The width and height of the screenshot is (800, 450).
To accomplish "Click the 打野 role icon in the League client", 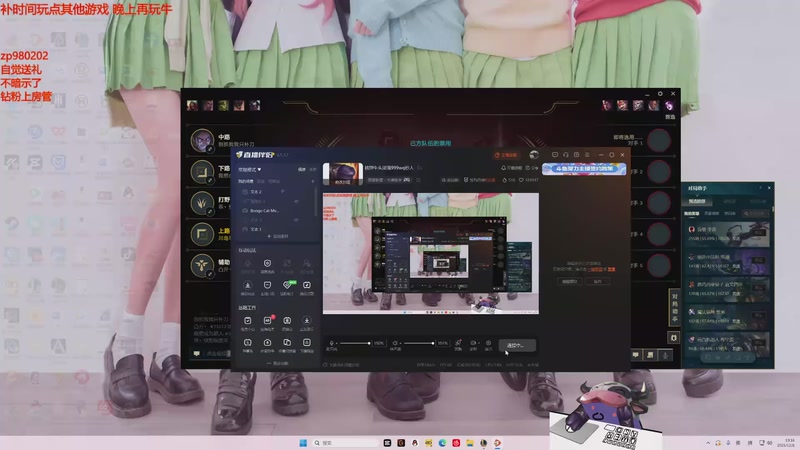I will 203,203.
